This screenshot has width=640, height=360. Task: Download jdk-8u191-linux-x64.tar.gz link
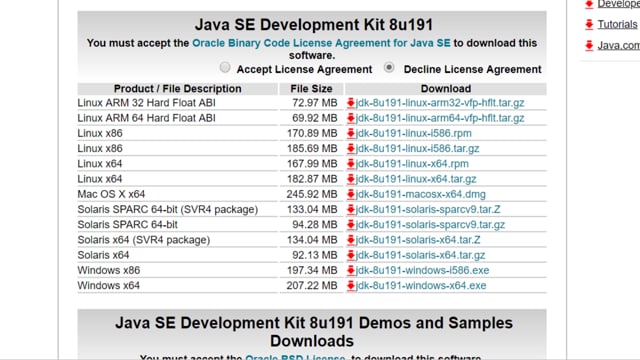pyautogui.click(x=416, y=179)
